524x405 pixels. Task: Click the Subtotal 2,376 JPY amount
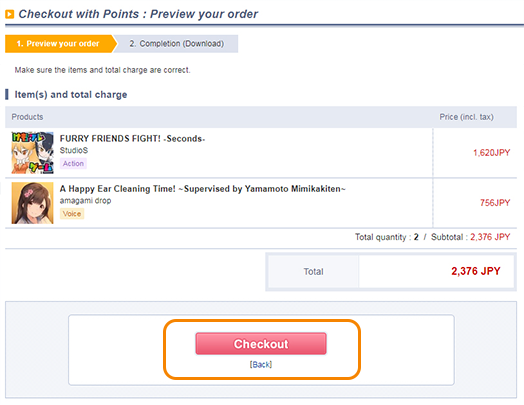tap(490, 237)
